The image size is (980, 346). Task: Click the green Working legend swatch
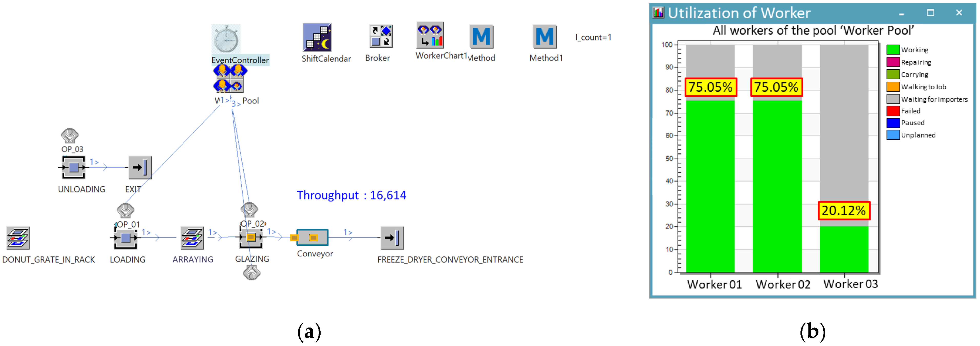pos(893,50)
